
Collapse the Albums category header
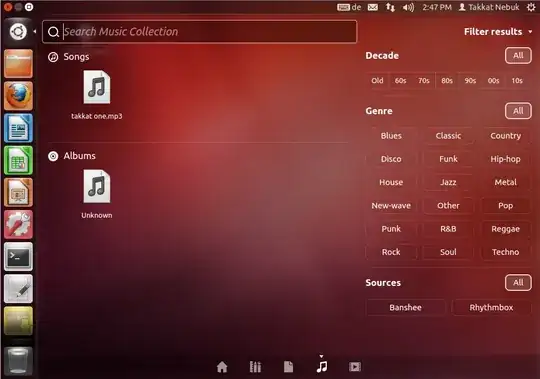click(x=72, y=156)
